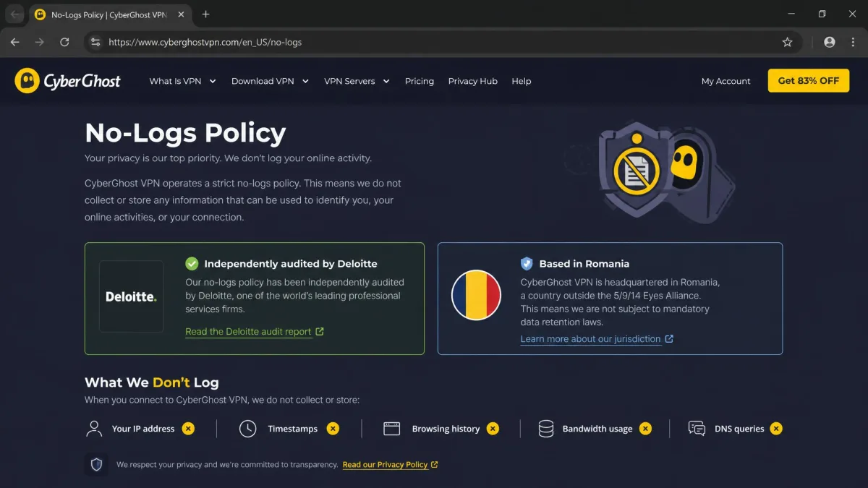The width and height of the screenshot is (868, 488).
Task: Click the blue shield Based in Romania icon
Action: click(x=527, y=264)
